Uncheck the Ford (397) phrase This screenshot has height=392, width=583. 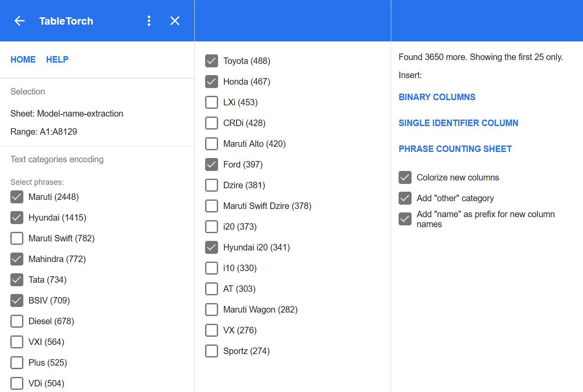coord(212,164)
